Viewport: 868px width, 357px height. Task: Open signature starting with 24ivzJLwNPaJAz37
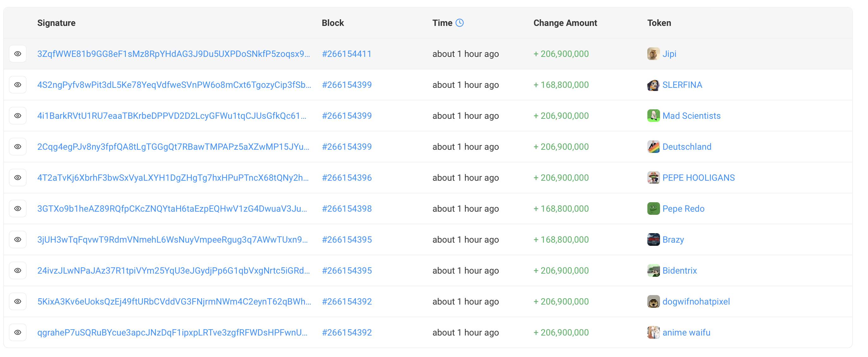[174, 271]
